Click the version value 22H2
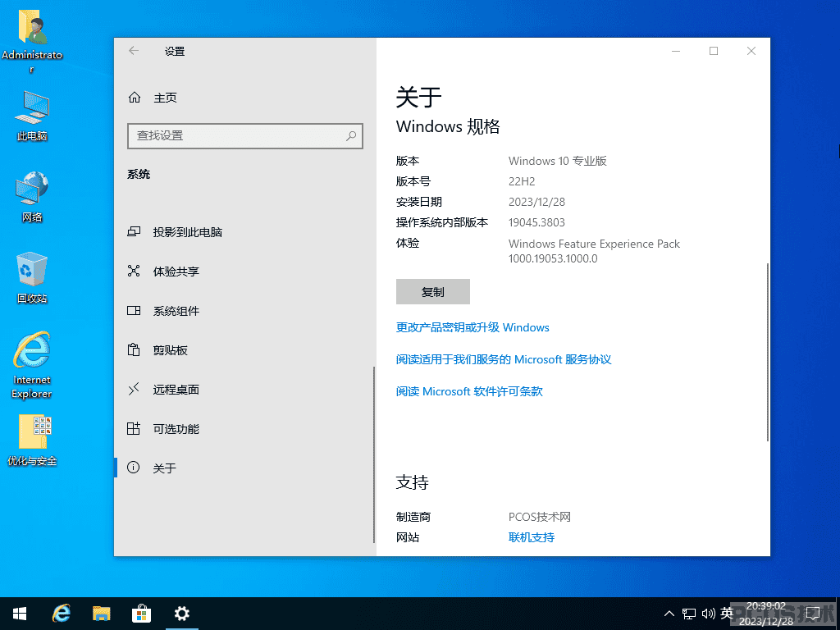The width and height of the screenshot is (840, 630). pyautogui.click(x=522, y=181)
